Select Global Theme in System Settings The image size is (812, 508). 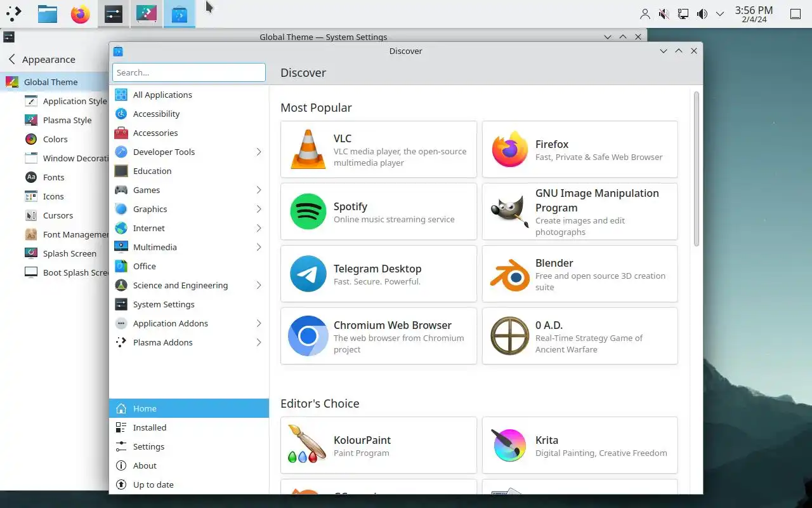[x=55, y=82]
